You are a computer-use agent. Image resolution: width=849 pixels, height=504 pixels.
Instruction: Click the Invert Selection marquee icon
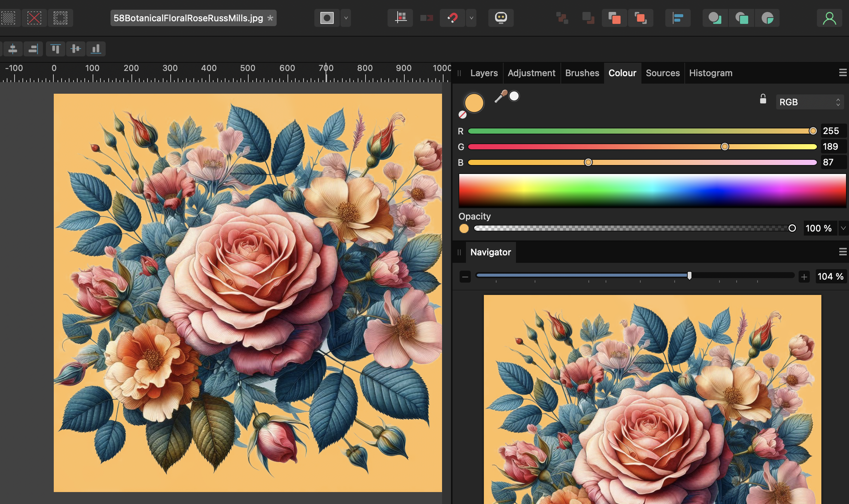point(60,18)
